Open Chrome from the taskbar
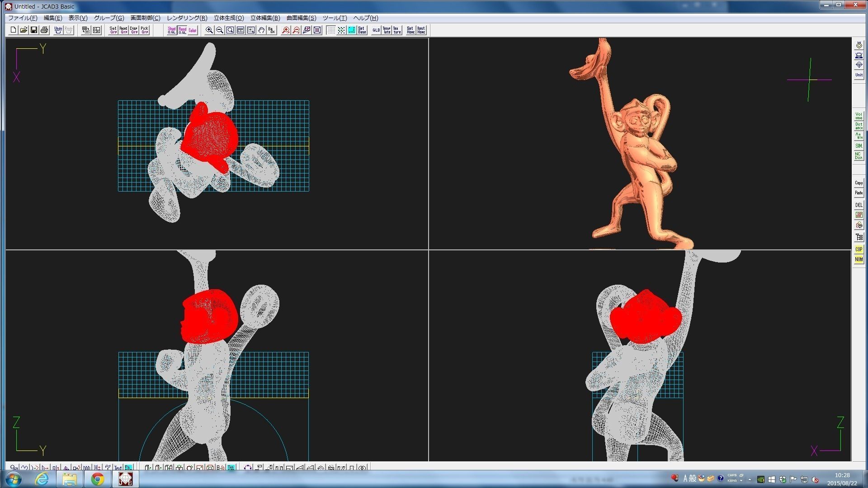 pos(97,479)
